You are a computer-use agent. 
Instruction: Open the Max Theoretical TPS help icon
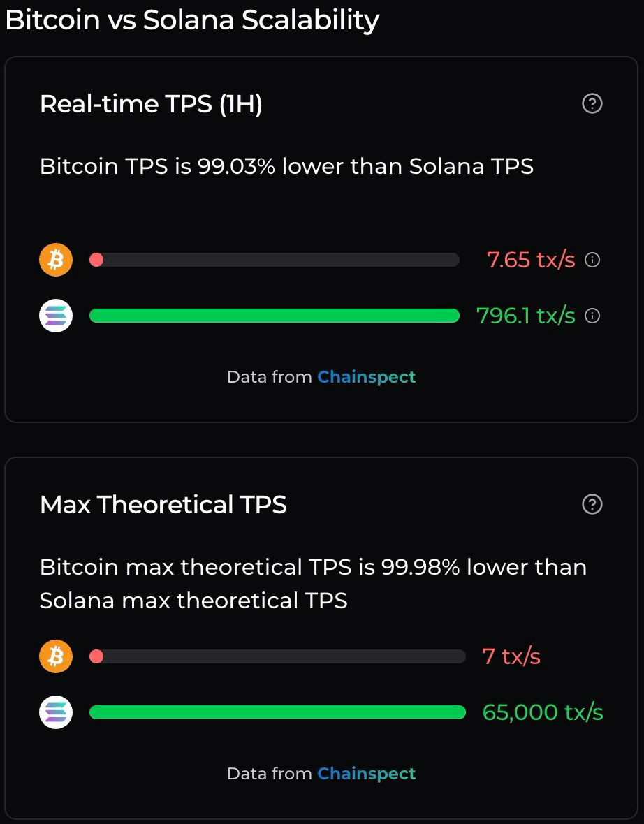tap(592, 504)
